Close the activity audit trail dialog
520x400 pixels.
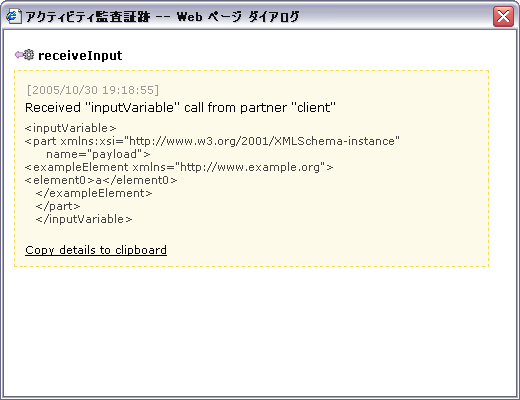point(503,16)
